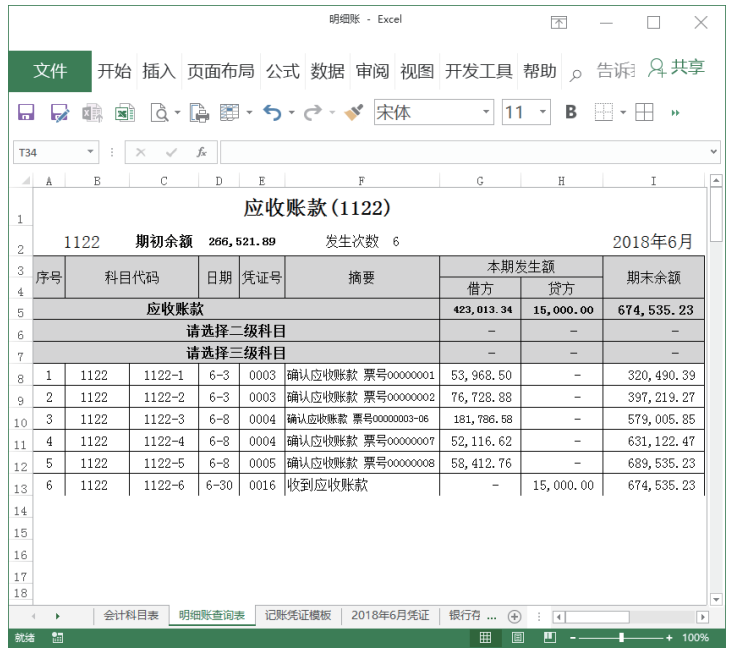734x654 pixels.
Task: Click the next sheet navigation arrow
Action: pyautogui.click(x=58, y=616)
